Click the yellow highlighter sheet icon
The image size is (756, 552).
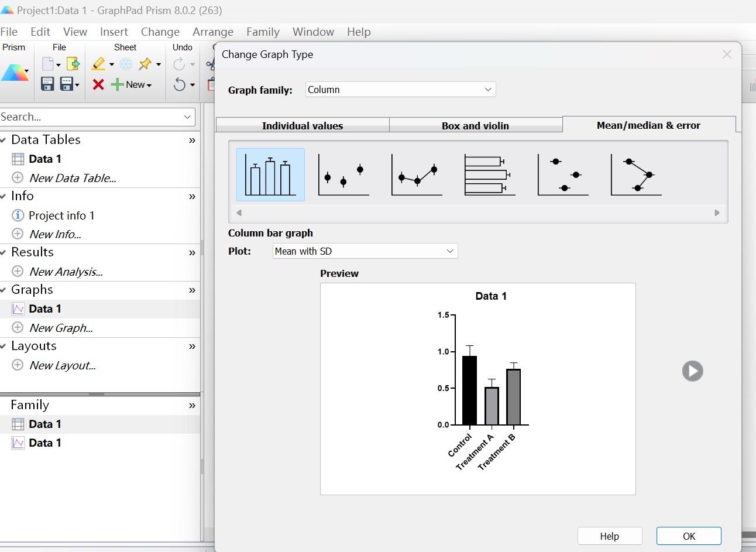click(98, 64)
